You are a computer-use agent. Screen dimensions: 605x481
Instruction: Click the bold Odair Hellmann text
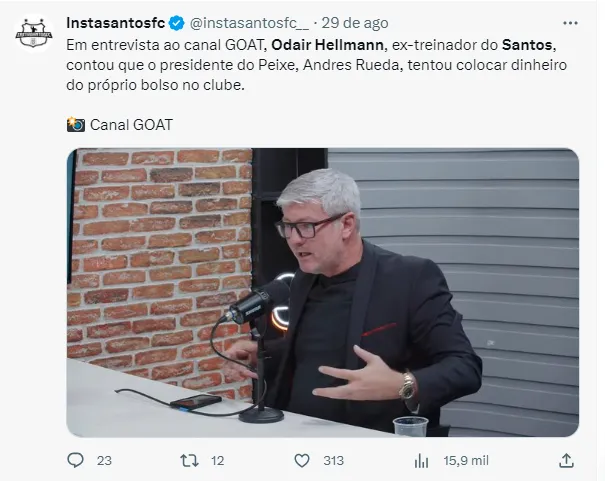[x=327, y=45]
